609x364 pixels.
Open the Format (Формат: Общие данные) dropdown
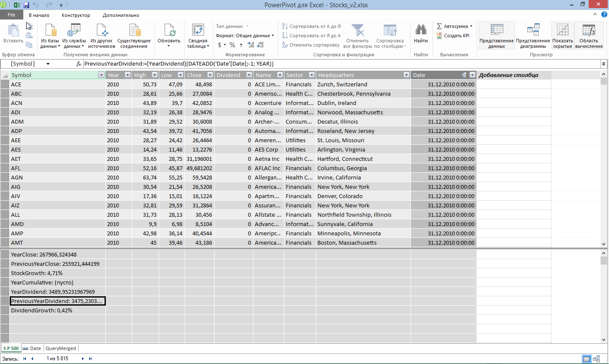(245, 36)
